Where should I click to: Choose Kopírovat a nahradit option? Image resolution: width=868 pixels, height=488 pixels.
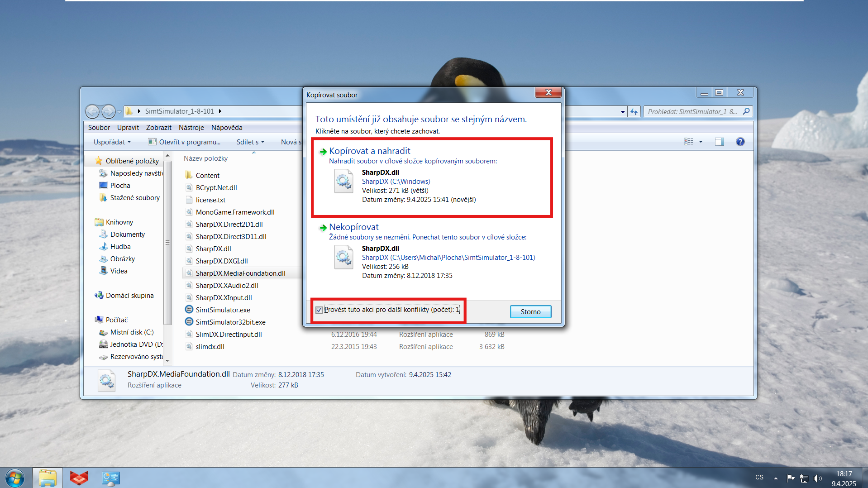(369, 151)
